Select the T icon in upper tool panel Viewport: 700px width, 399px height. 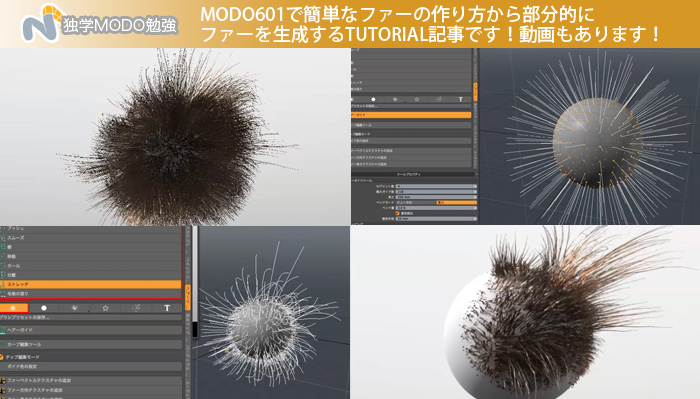[460, 99]
